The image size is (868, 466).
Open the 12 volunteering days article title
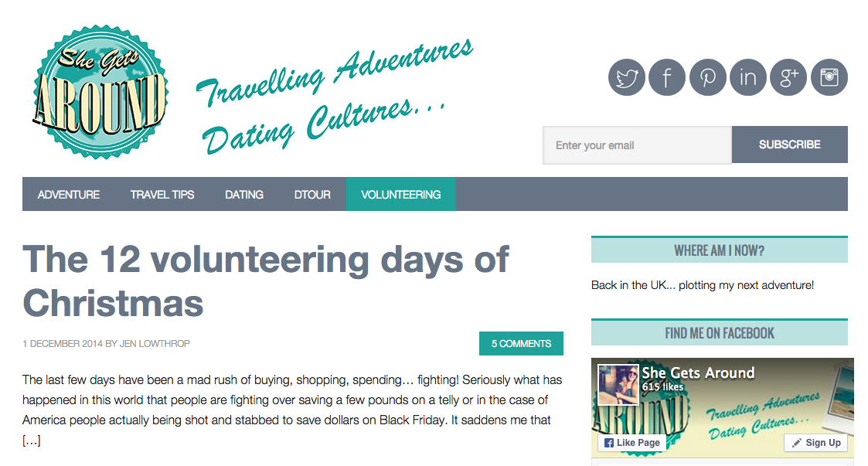265,281
